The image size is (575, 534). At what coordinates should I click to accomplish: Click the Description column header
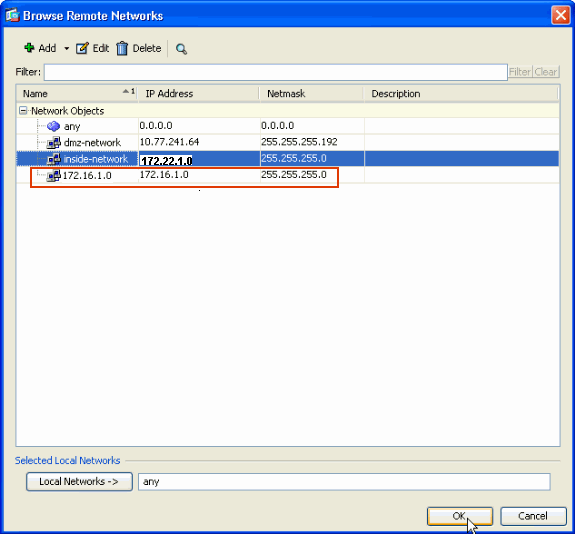[461, 94]
